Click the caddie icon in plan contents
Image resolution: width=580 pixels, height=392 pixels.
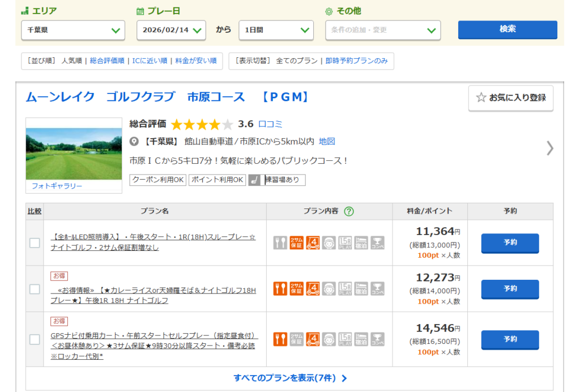coord(329,242)
